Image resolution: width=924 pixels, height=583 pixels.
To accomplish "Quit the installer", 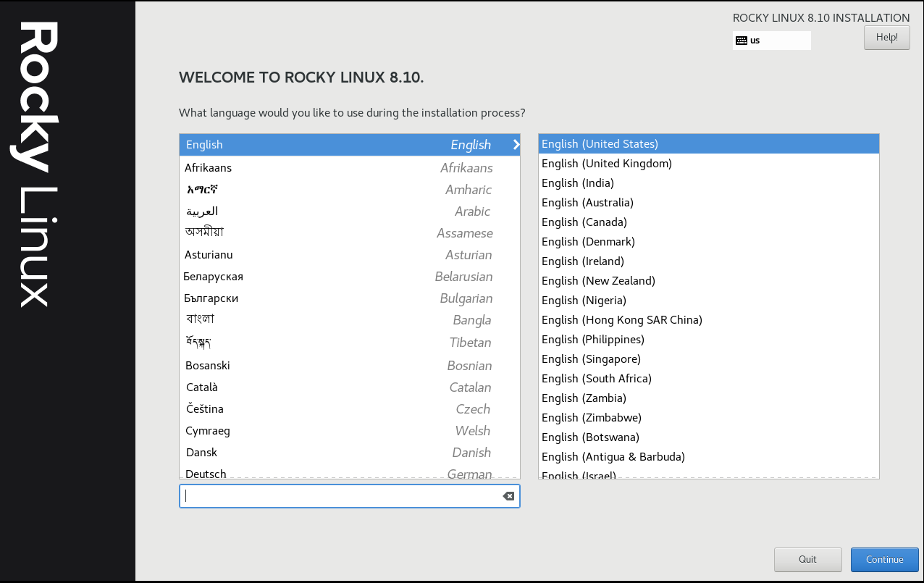I will point(807,559).
